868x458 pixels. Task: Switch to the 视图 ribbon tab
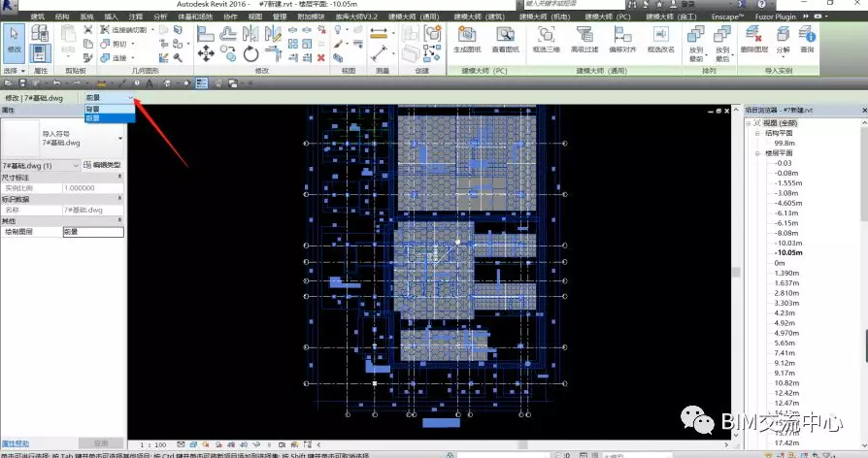pos(255,16)
